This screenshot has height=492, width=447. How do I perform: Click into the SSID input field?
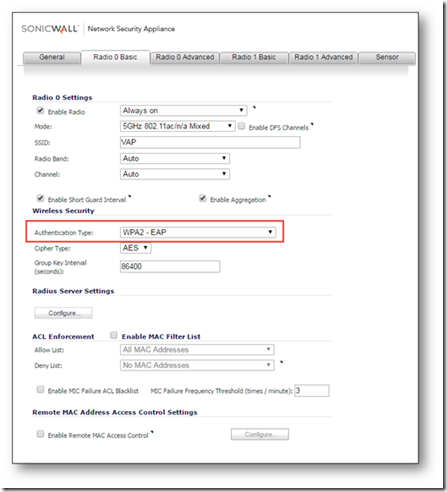210,142
